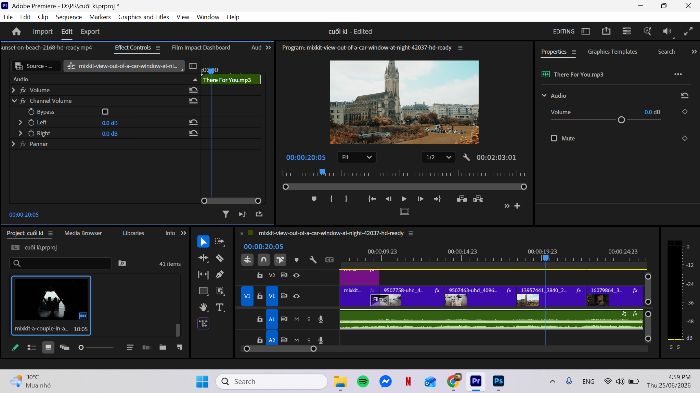This screenshot has width=700, height=393.
Task: Toggle animation stopwatch for Left channel
Action: coord(31,122)
